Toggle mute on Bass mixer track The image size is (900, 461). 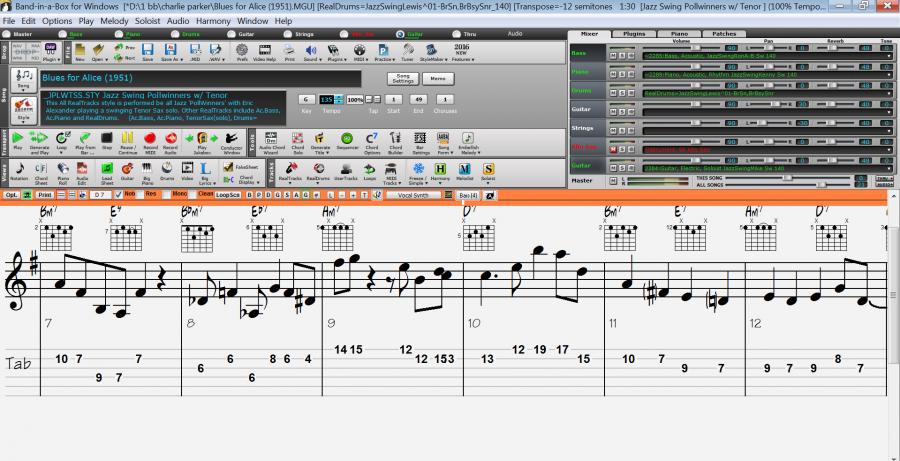[x=613, y=56]
